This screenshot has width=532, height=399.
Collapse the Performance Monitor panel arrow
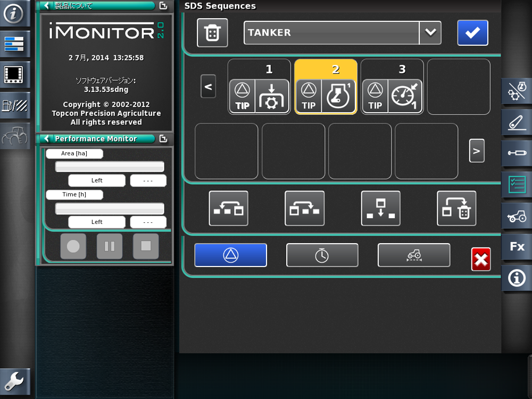46,138
